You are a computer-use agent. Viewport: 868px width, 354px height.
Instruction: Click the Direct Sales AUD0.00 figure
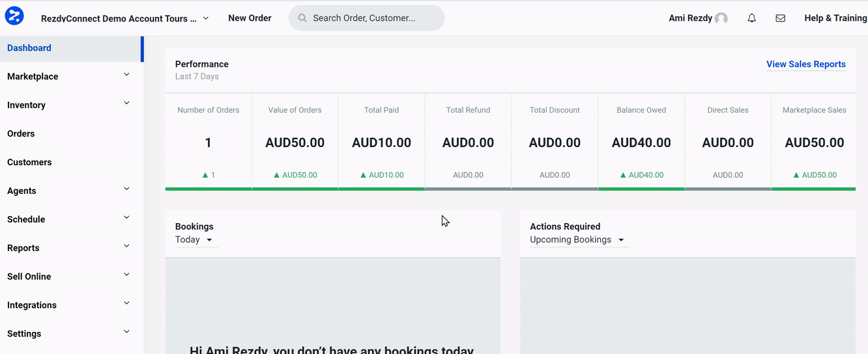tap(728, 143)
